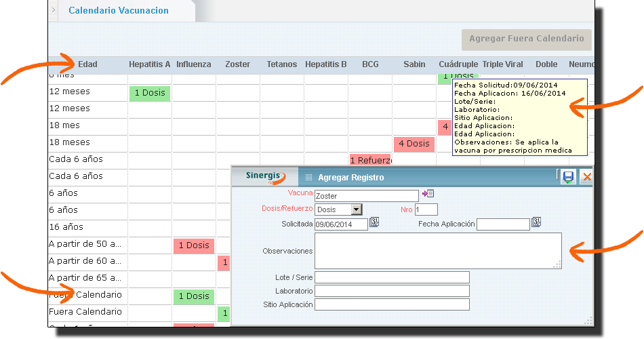644x339 pixels.
Task: Select the green 1 Dosis cell under Hepatitis A
Action: coord(150,93)
